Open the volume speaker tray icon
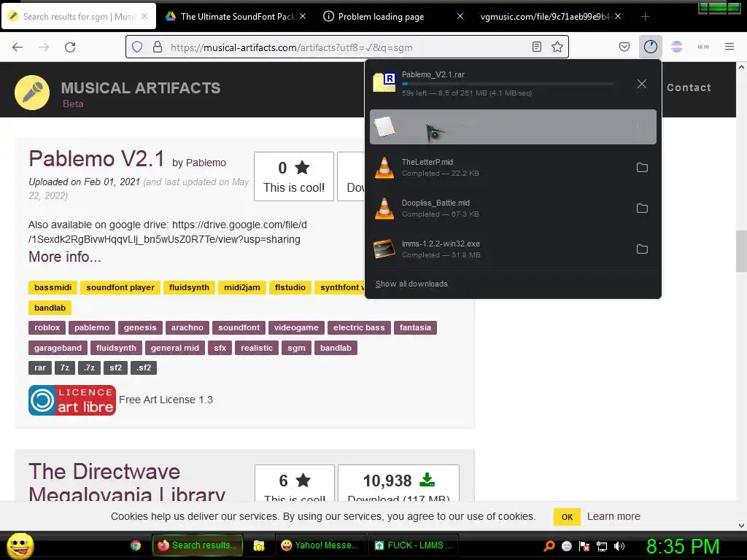747x560 pixels. click(x=619, y=546)
